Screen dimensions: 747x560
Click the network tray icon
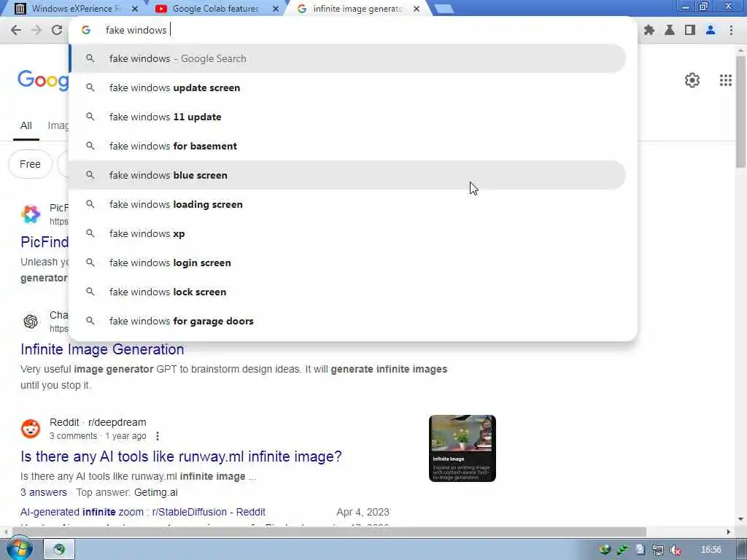(x=658, y=550)
